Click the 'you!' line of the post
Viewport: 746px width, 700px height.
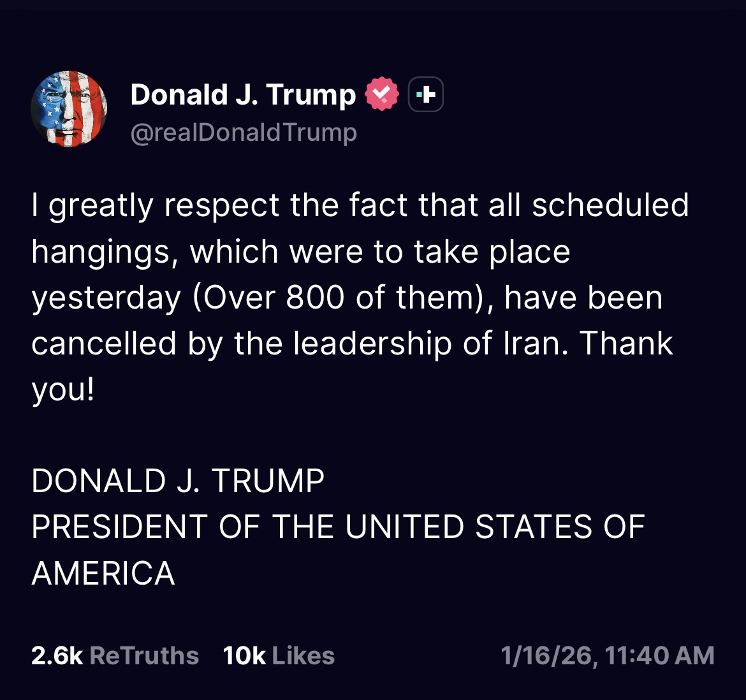click(x=62, y=389)
